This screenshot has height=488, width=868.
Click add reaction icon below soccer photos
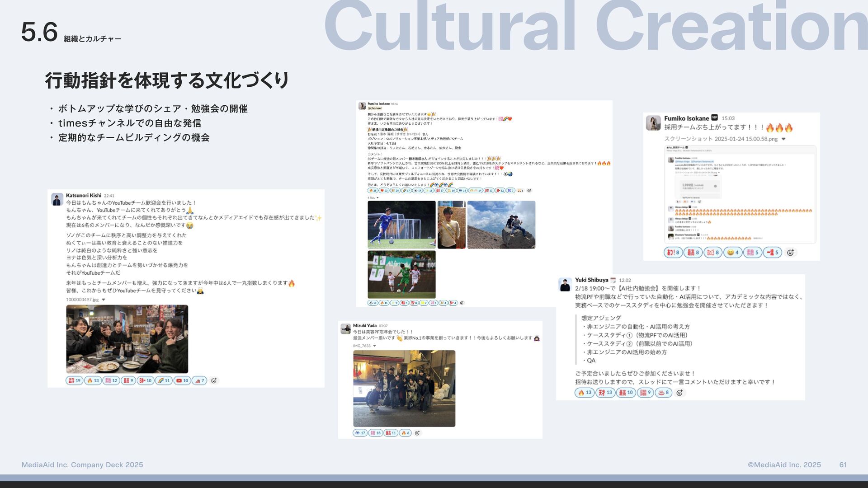pos(462,303)
